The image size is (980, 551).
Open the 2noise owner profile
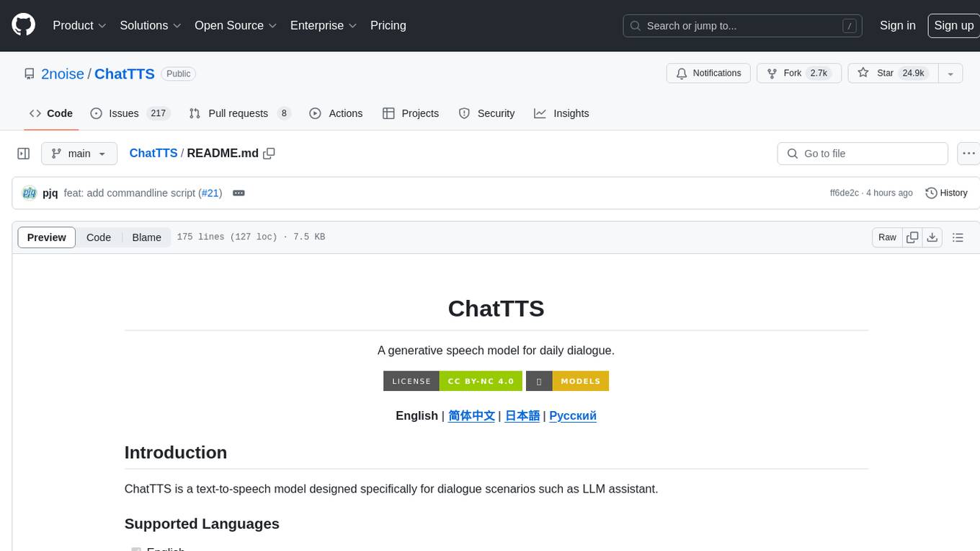pos(63,74)
